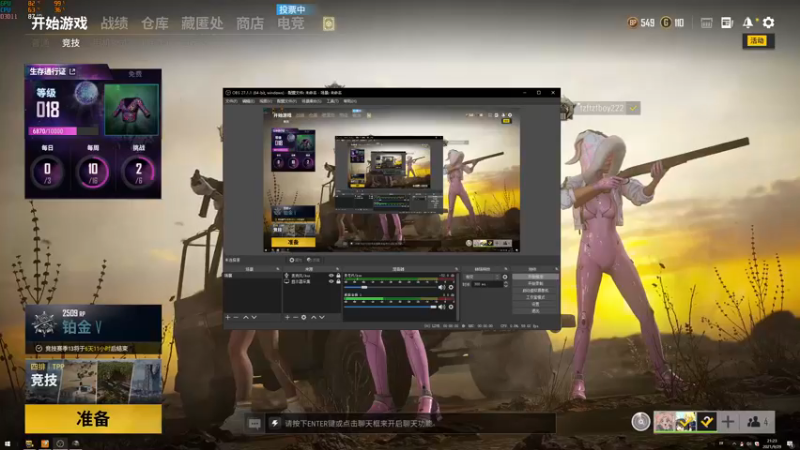
Task: Adjust the transition duration stepper
Action: coord(506,284)
